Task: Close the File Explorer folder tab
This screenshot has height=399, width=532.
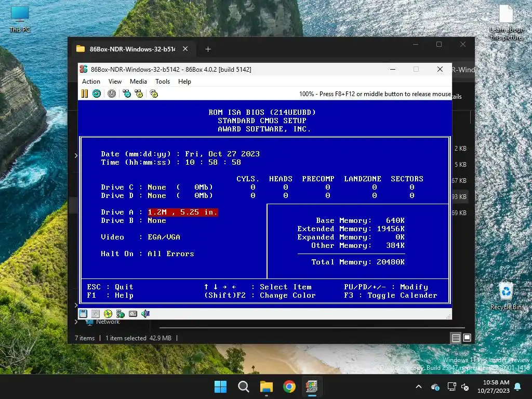Action: pos(185,49)
